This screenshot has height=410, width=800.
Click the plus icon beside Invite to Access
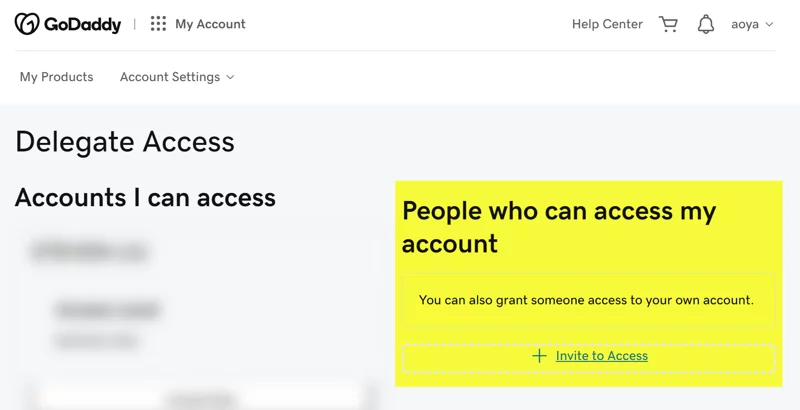pyautogui.click(x=539, y=356)
